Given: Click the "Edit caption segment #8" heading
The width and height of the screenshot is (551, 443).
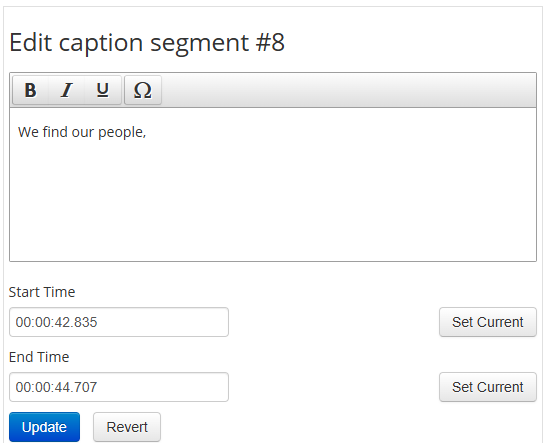Looking at the screenshot, I should pyautogui.click(x=147, y=43).
